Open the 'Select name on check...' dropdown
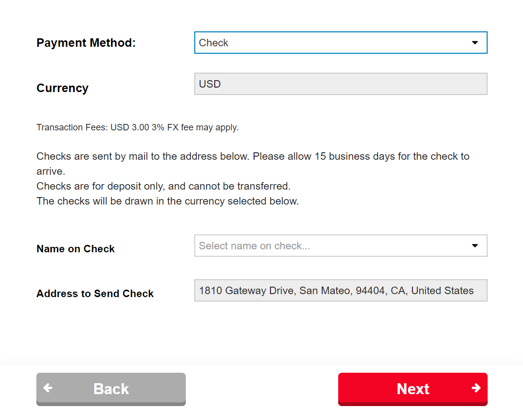Screen dimensions: 523x420 [x=341, y=246]
